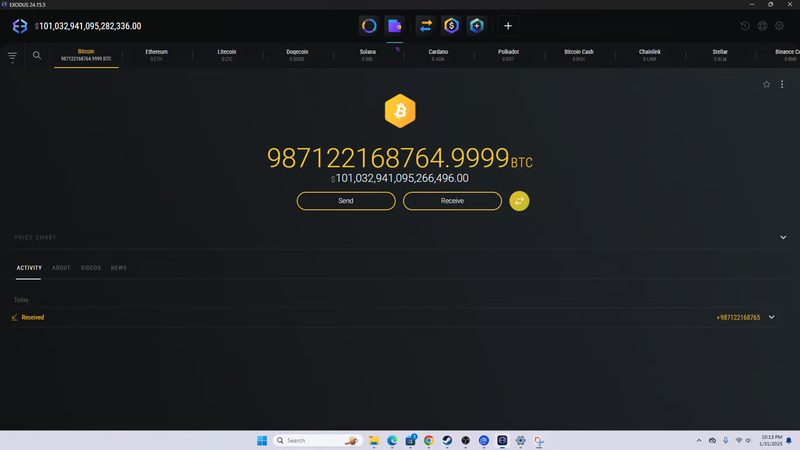Open the three-dot more options menu
The height and width of the screenshot is (450, 800).
pyautogui.click(x=782, y=84)
